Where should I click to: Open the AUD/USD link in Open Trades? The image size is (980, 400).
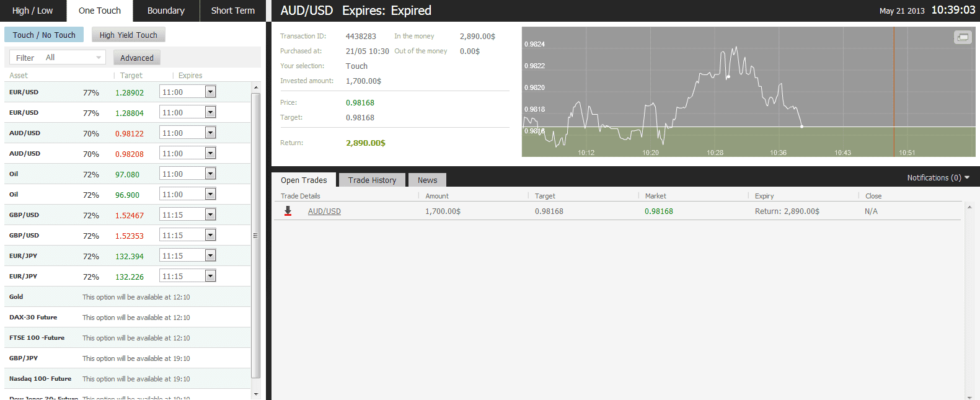tap(324, 211)
